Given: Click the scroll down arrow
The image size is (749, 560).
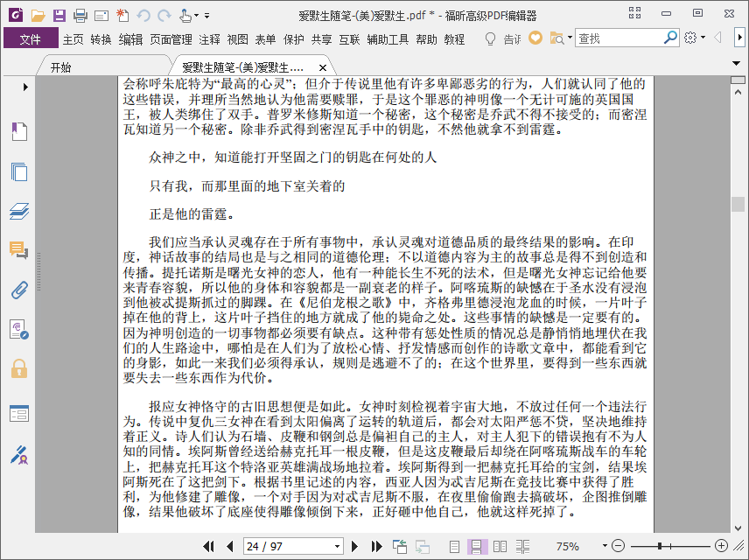Looking at the screenshot, I should [738, 528].
